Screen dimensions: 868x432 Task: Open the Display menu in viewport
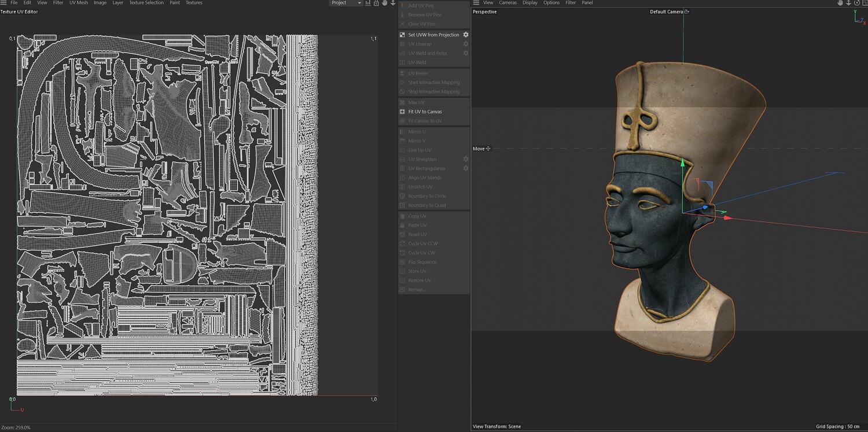pyautogui.click(x=529, y=3)
